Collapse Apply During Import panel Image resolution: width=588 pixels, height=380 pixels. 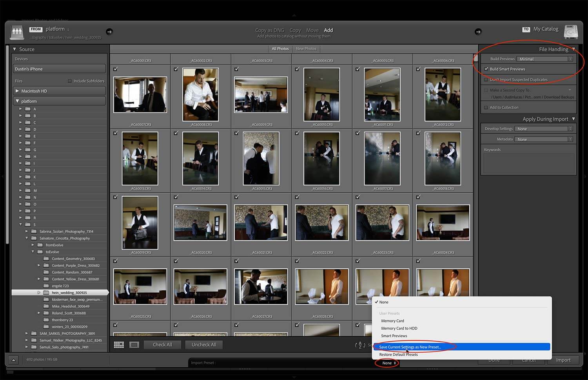click(573, 119)
